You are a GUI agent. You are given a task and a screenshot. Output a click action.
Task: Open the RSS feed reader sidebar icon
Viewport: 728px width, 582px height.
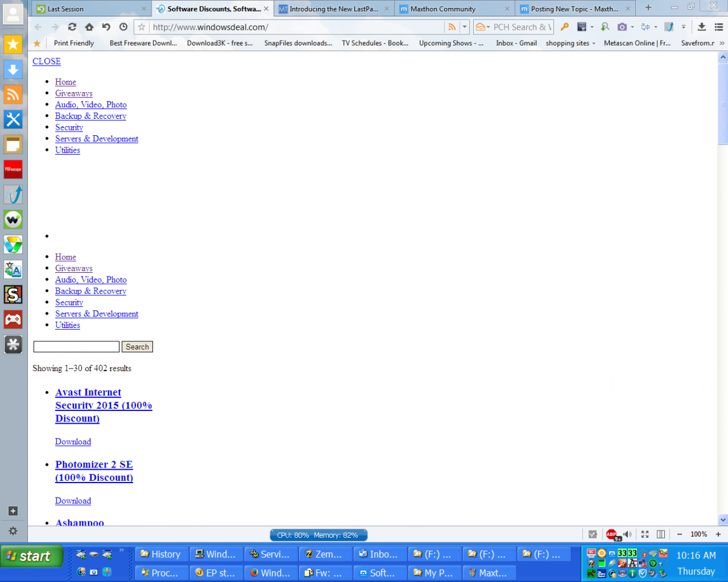13,94
